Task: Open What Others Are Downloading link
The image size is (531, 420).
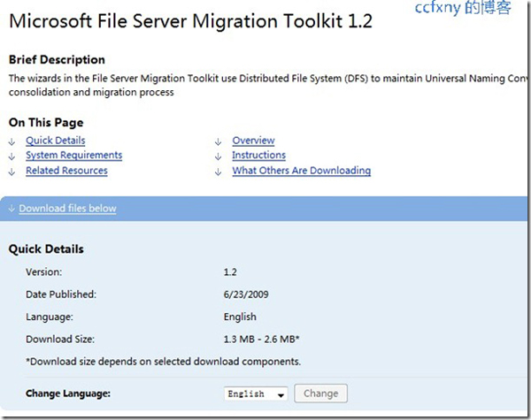Action: (302, 171)
